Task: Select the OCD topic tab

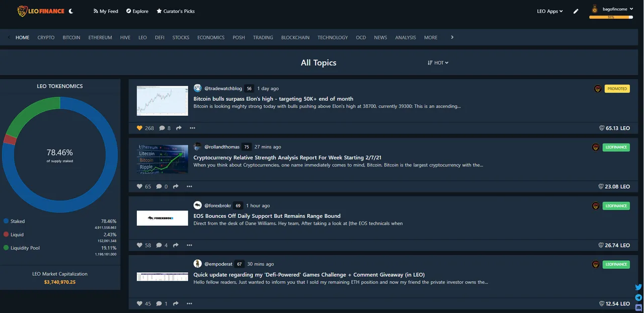Action: click(361, 37)
